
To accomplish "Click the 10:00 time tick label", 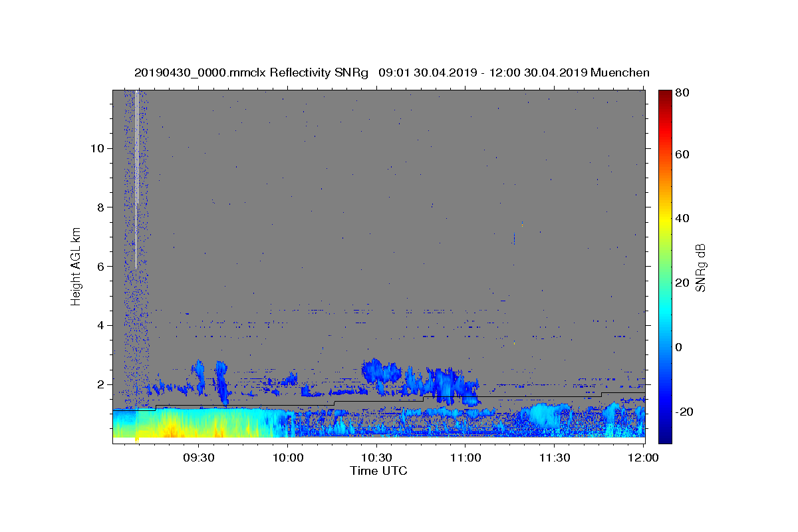I will pos(288,458).
